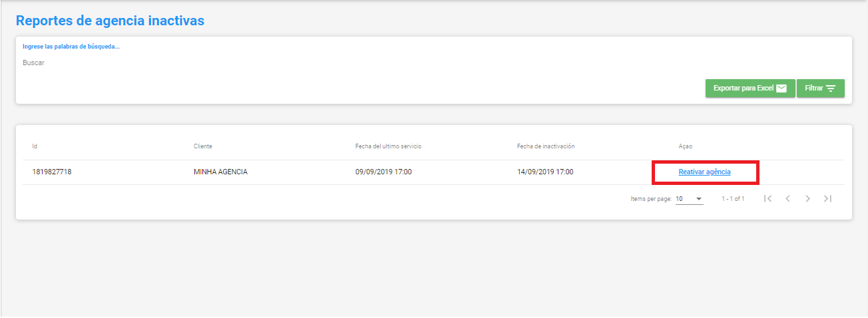Focus the Buscar search field
The height and width of the screenshot is (318, 868).
433,63
